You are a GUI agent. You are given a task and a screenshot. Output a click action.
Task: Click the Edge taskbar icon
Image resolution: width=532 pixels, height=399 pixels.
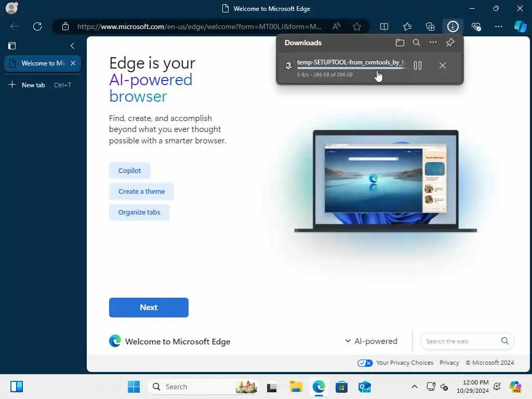[x=318, y=387]
